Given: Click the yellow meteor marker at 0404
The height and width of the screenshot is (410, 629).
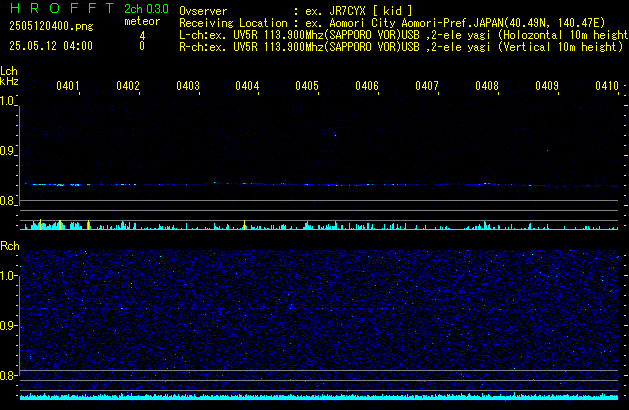Looking at the screenshot, I should [244, 225].
